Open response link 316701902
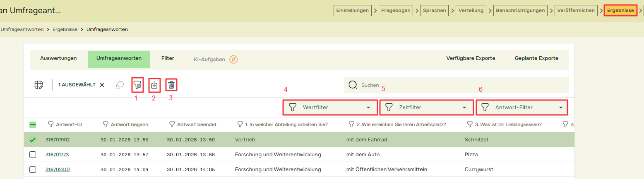The height and width of the screenshot is (179, 644). tap(58, 140)
